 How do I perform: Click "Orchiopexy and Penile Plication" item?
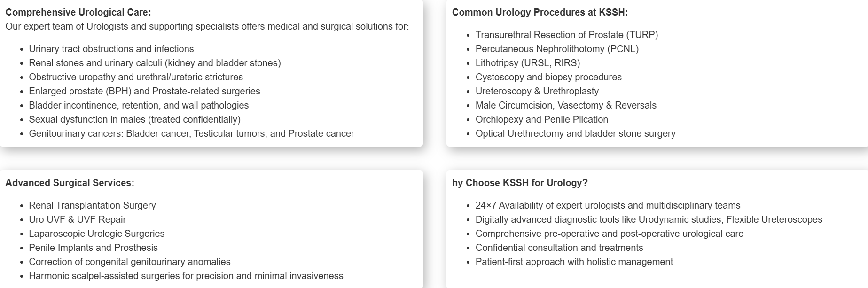pos(541,119)
